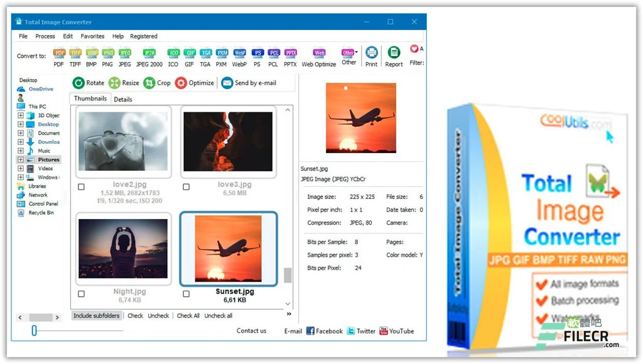
Task: Select the TIFF conversion icon
Action: (x=75, y=57)
